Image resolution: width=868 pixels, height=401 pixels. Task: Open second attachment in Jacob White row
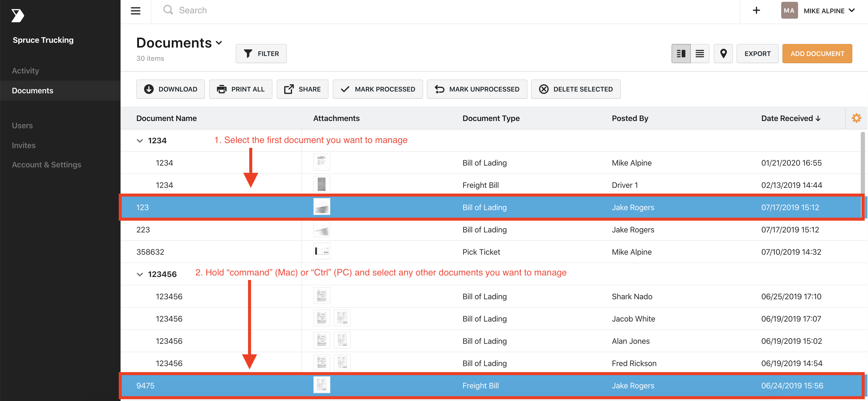342,318
